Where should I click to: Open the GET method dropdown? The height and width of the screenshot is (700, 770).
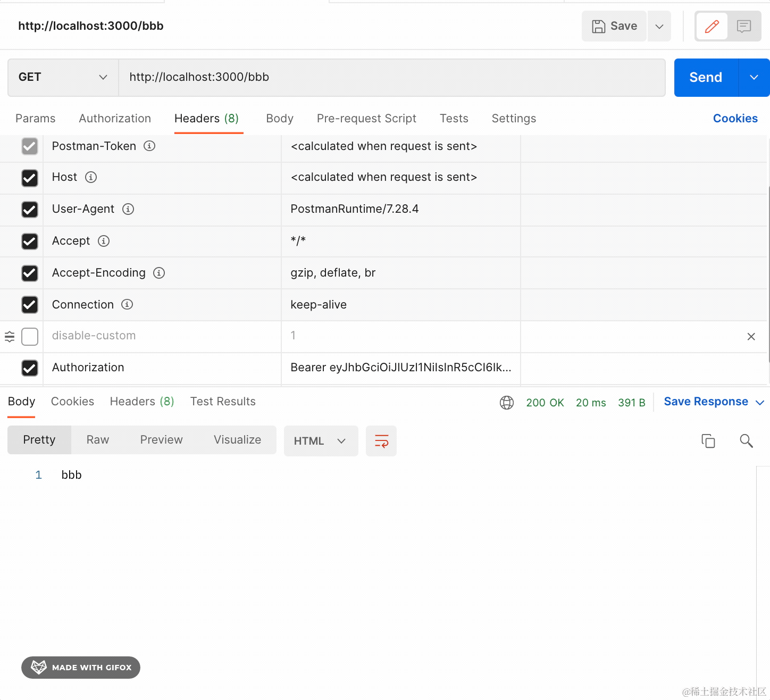[63, 78]
